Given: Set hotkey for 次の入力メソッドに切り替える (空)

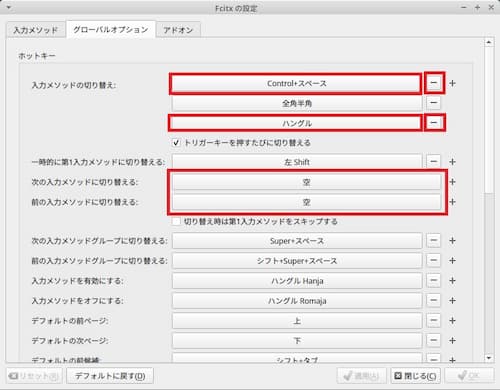Looking at the screenshot, I should click(307, 182).
